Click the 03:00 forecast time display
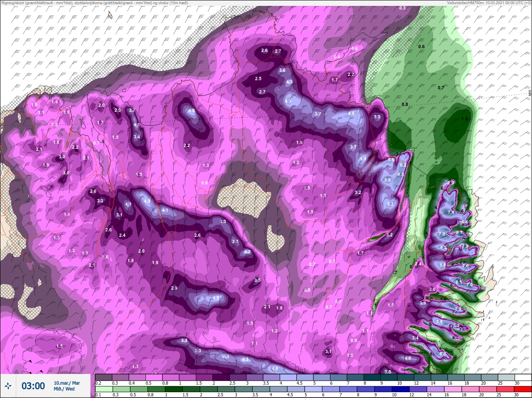This screenshot has width=532, height=398. pos(33,386)
